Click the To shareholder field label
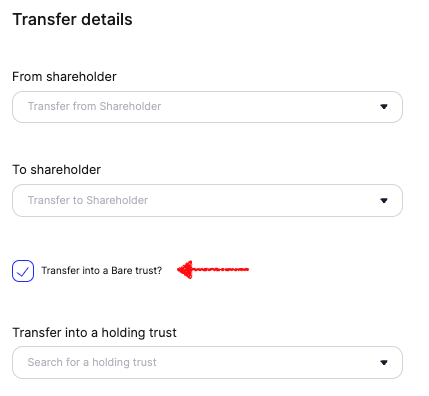Image resolution: width=429 pixels, height=396 pixels. pyautogui.click(x=56, y=170)
